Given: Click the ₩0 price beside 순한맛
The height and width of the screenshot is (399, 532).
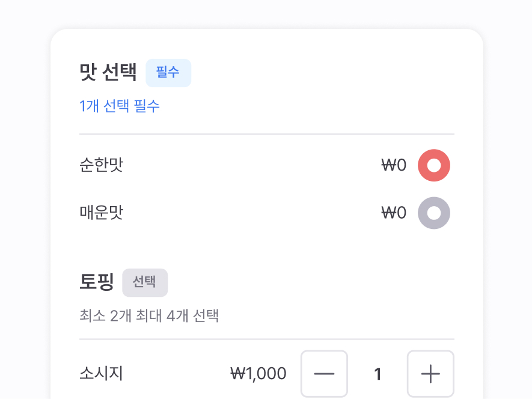Looking at the screenshot, I should tap(394, 165).
